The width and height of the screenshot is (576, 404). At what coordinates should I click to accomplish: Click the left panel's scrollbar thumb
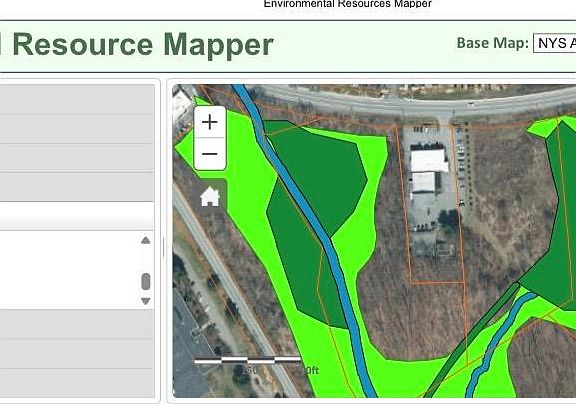(x=146, y=281)
